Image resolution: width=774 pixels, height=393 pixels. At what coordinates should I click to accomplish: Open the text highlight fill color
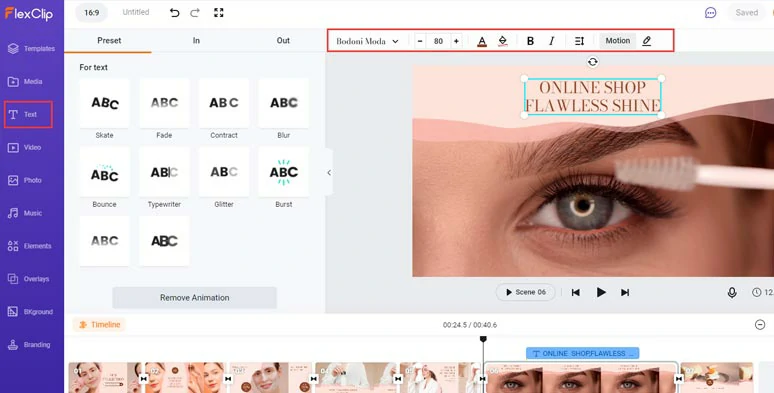pyautogui.click(x=503, y=41)
